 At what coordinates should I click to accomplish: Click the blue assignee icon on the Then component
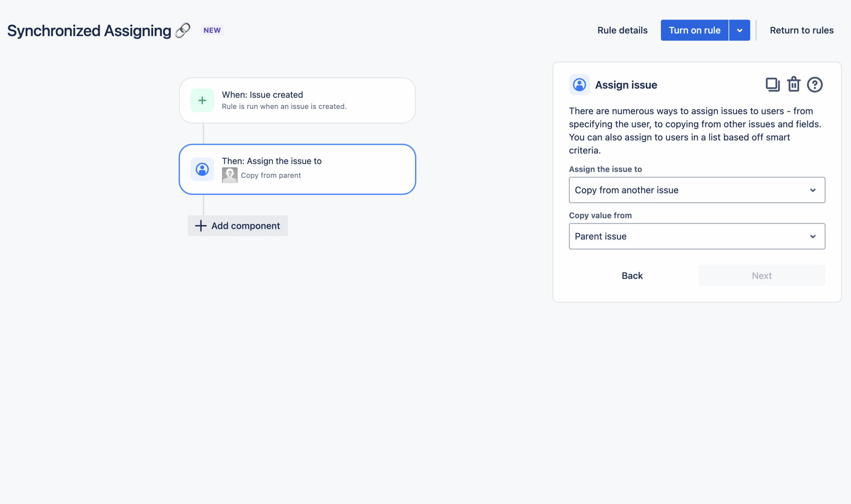202,169
